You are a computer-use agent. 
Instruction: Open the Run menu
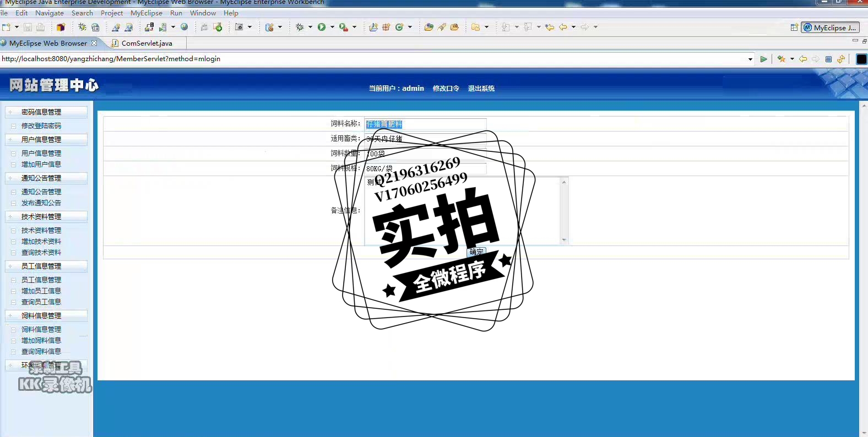tap(176, 13)
